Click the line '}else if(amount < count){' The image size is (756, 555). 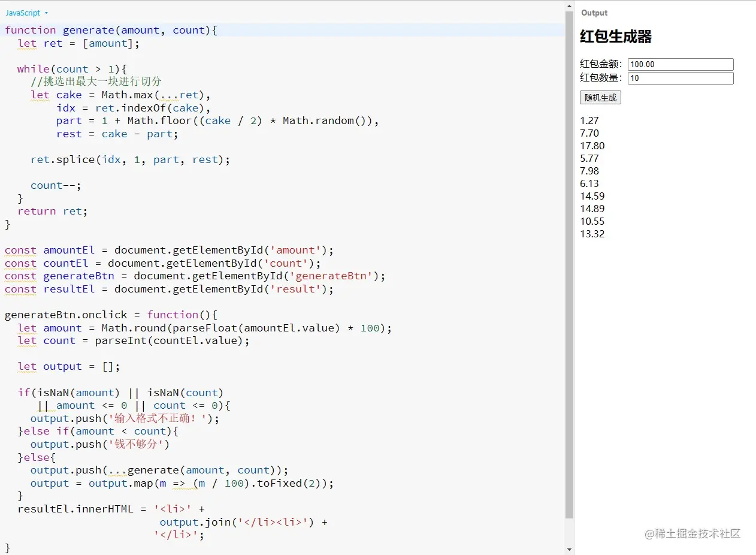coord(98,431)
